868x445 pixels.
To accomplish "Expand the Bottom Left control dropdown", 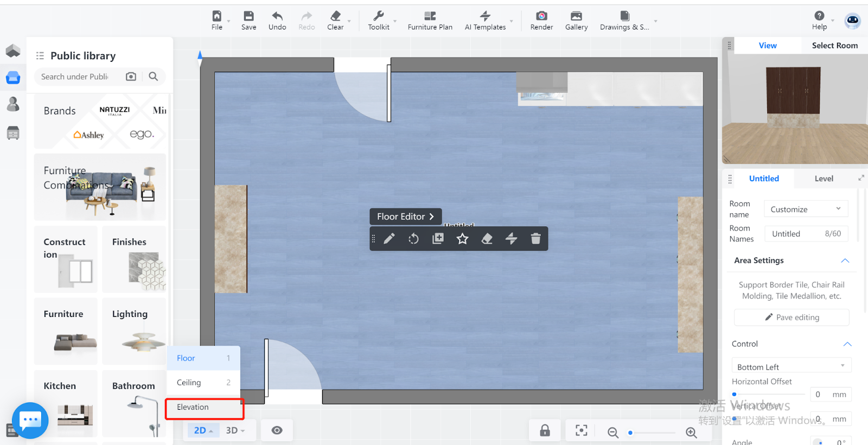I will tap(791, 367).
